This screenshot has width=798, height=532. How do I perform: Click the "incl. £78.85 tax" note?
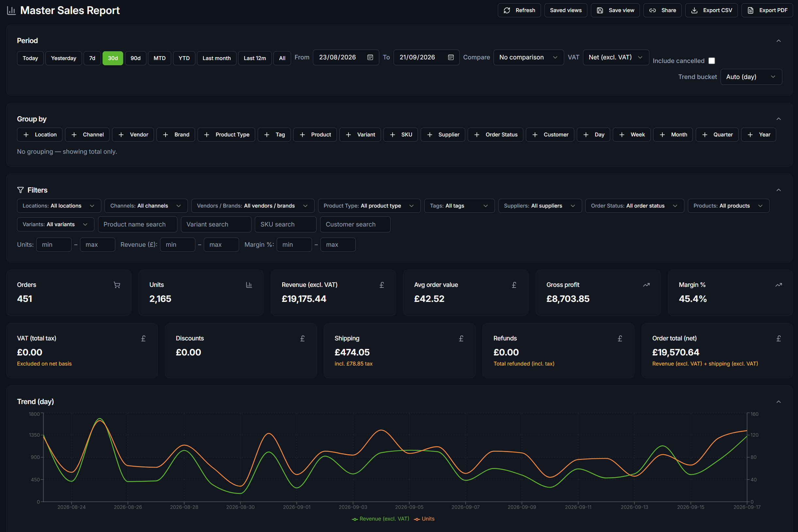(353, 364)
